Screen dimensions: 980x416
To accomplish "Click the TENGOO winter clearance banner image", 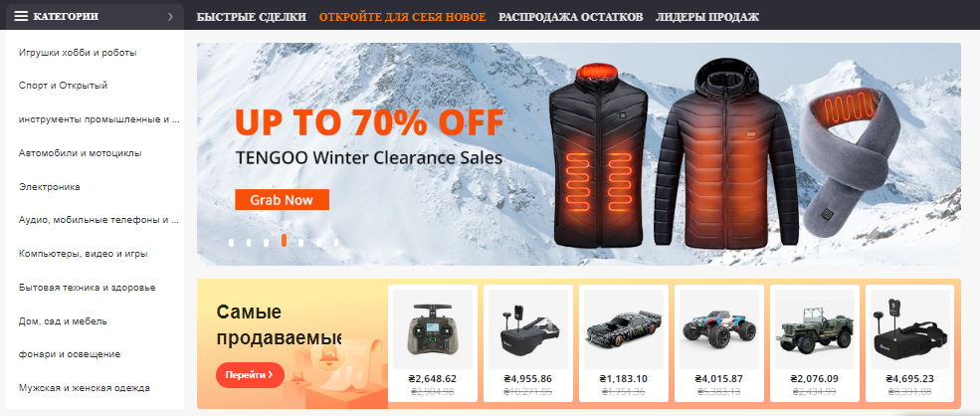I will point(579,154).
